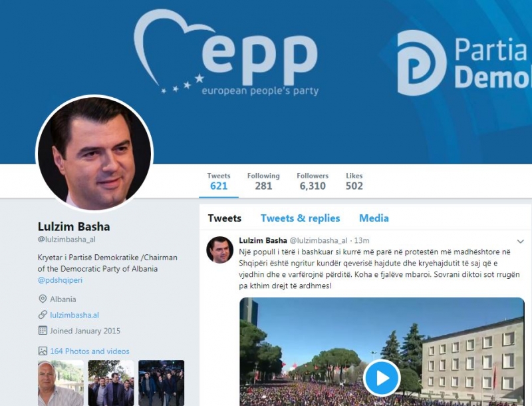Screen dimensions: 532x406
Task: View the 6,310 Followers list
Action: (313, 181)
